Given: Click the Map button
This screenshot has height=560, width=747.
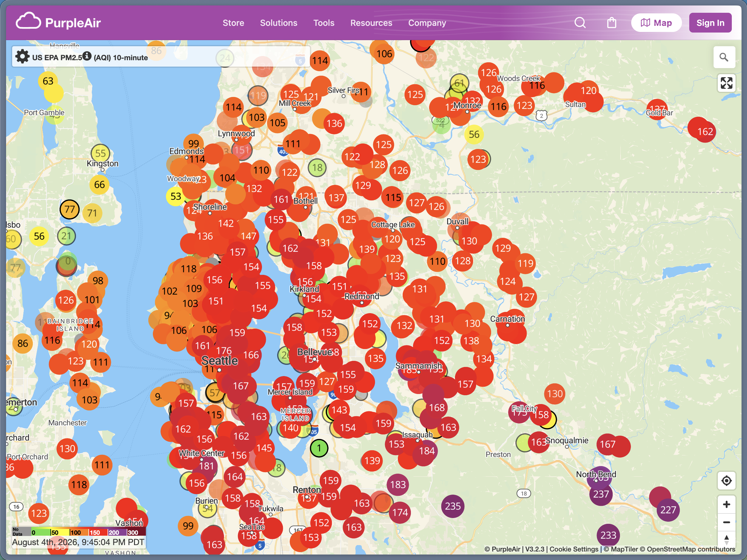Looking at the screenshot, I should coord(656,22).
